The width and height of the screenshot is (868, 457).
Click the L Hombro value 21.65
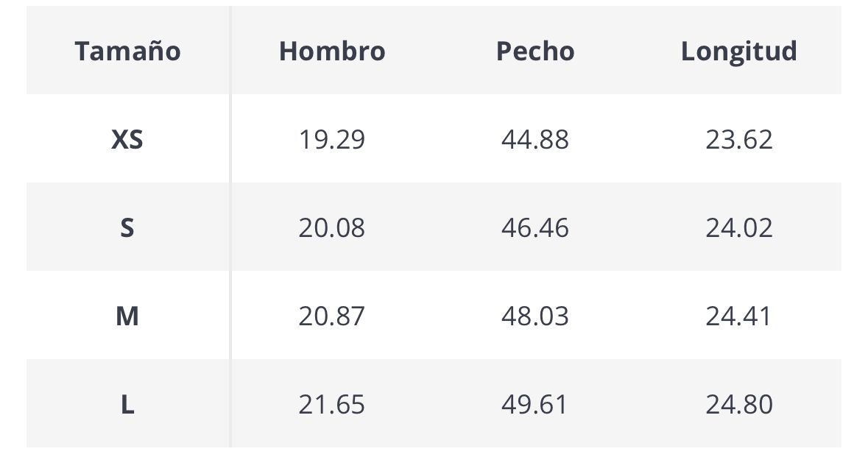pos(332,405)
